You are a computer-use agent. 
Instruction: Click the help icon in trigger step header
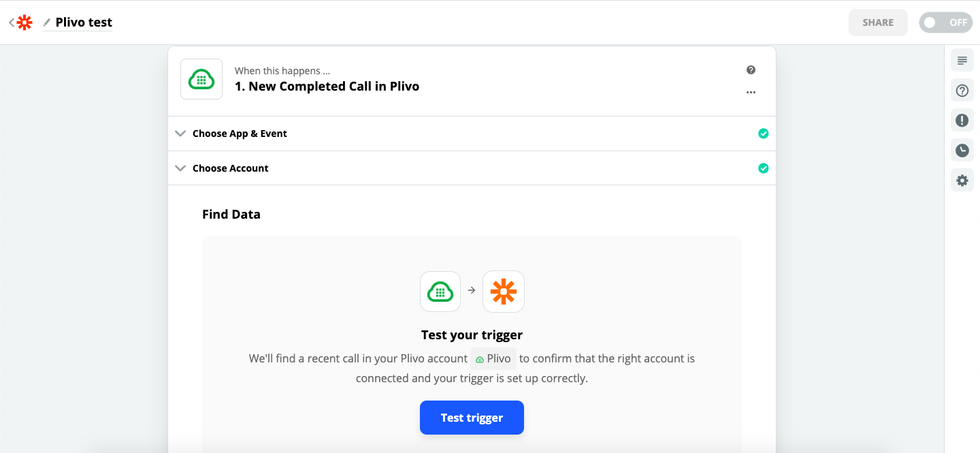coord(751,70)
